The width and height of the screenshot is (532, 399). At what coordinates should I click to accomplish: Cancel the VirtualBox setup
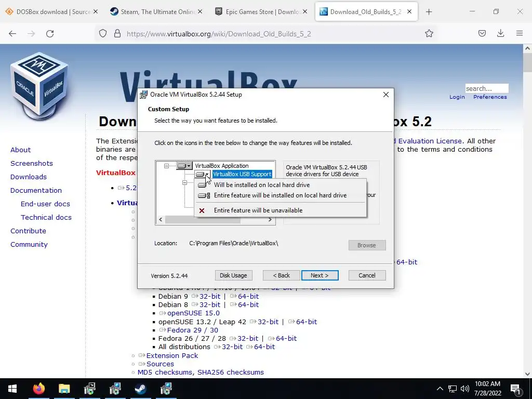pos(367,275)
